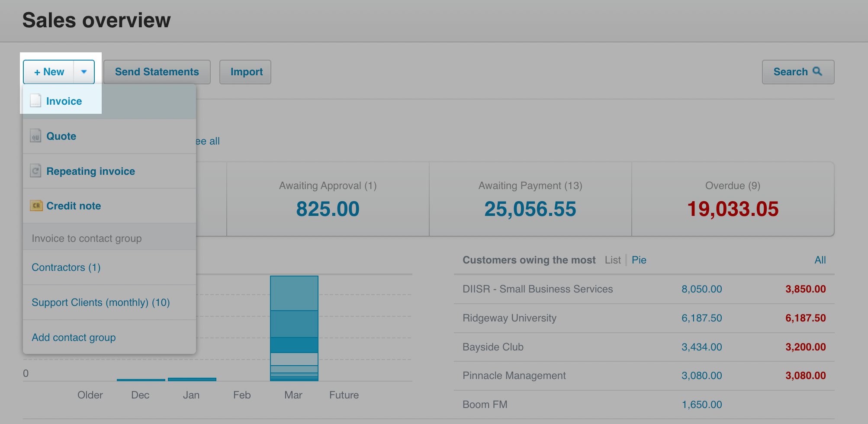Open DIISR - Small Business Services row
This screenshot has width=868, height=424.
pos(644,289)
